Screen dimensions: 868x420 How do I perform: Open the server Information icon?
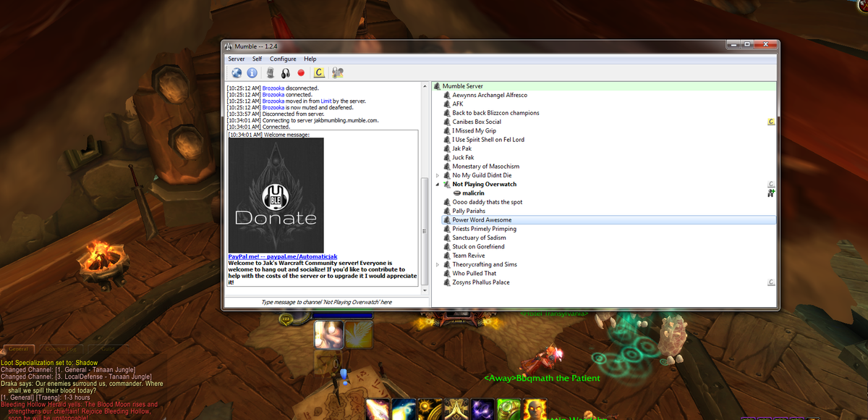pyautogui.click(x=252, y=72)
